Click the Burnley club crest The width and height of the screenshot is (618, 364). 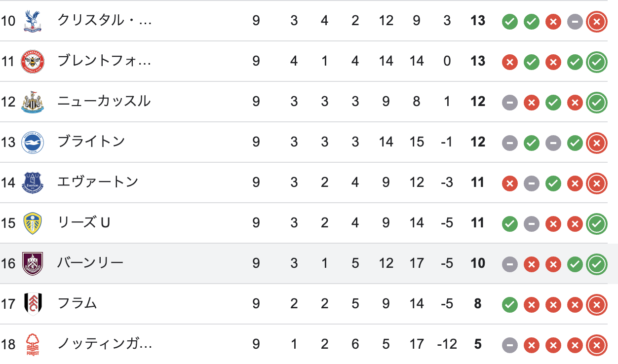click(x=33, y=264)
